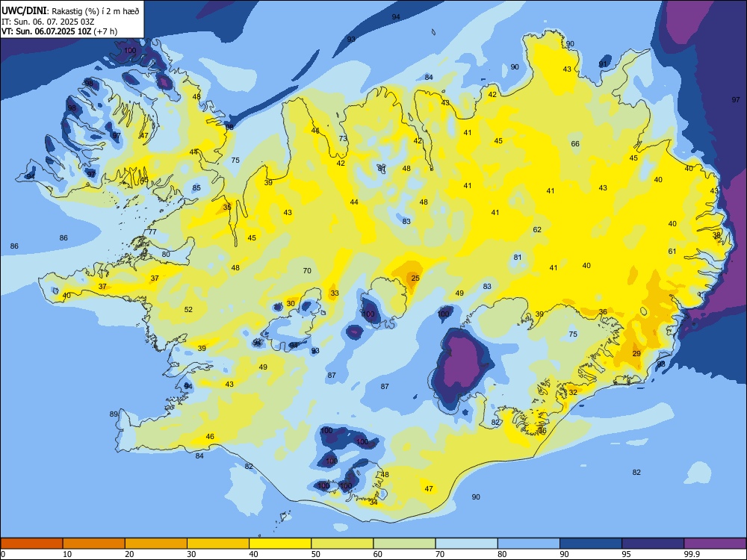Click the light blue 80–90 legend swatch

[x=529, y=544]
